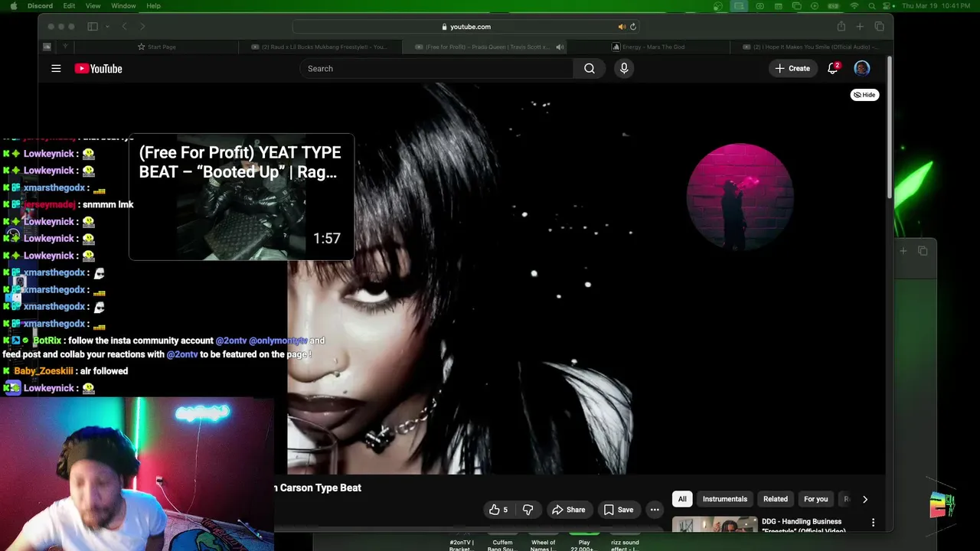
Task: Click the Create button
Action: pos(792,69)
